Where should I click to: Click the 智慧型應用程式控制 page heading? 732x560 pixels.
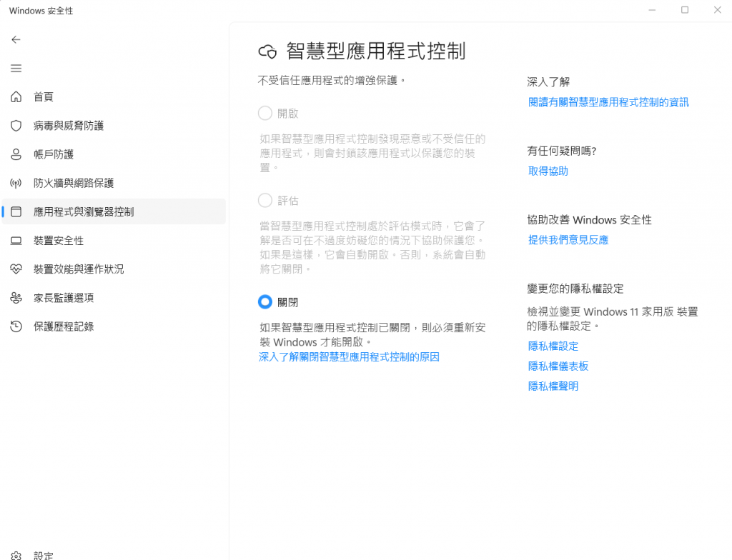click(x=376, y=51)
